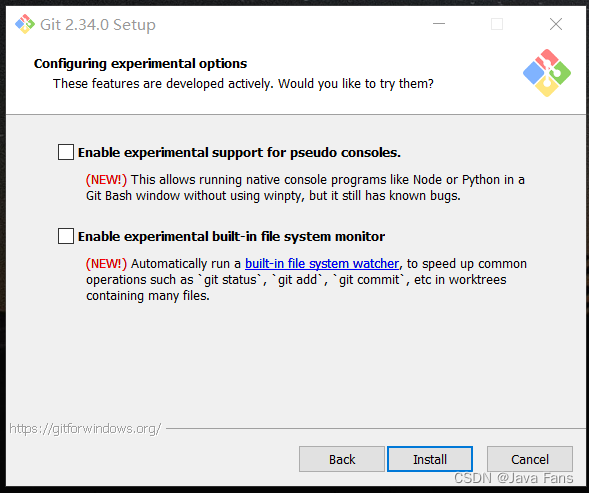Click the 'Git 2.34.0 Setup' window title
The width and height of the screenshot is (589, 493).
98,25
